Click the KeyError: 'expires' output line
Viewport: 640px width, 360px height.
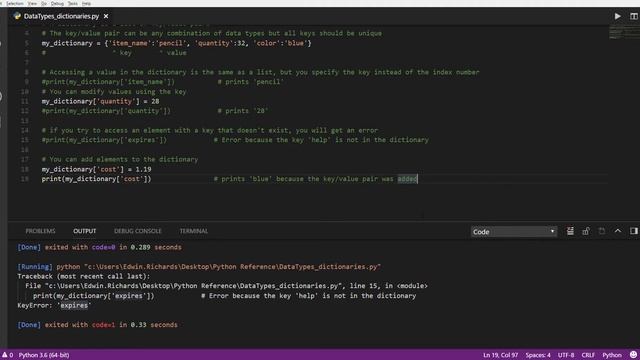click(x=54, y=305)
